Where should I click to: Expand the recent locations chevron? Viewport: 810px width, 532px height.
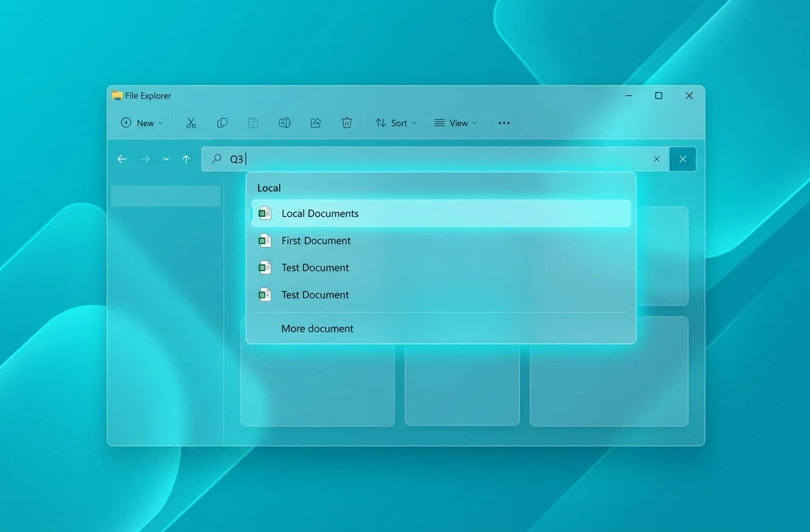pos(166,159)
